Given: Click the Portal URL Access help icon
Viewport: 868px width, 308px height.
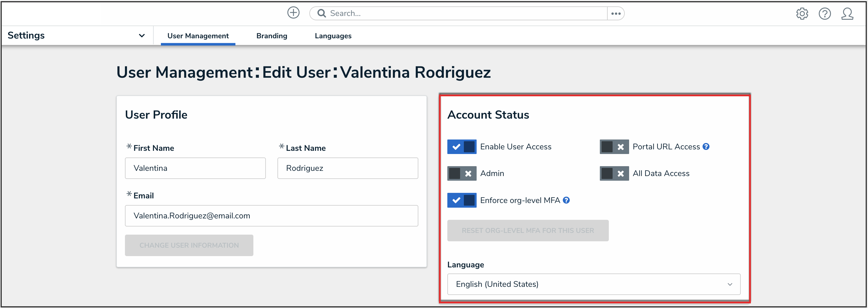Looking at the screenshot, I should click(706, 146).
